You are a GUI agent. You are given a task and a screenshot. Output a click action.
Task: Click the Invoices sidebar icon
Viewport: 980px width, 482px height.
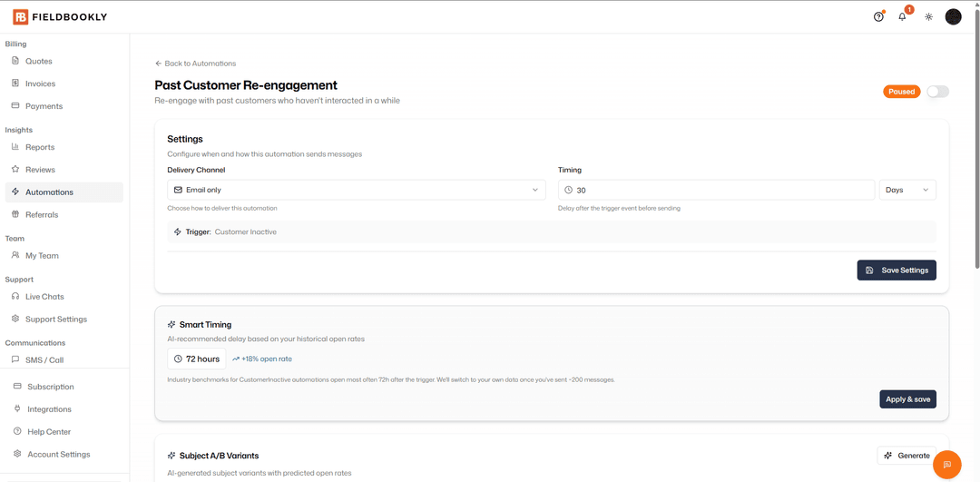point(15,84)
